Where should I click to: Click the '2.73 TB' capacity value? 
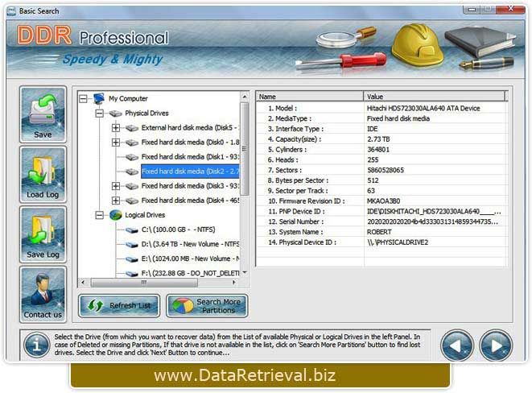pyautogui.click(x=378, y=139)
